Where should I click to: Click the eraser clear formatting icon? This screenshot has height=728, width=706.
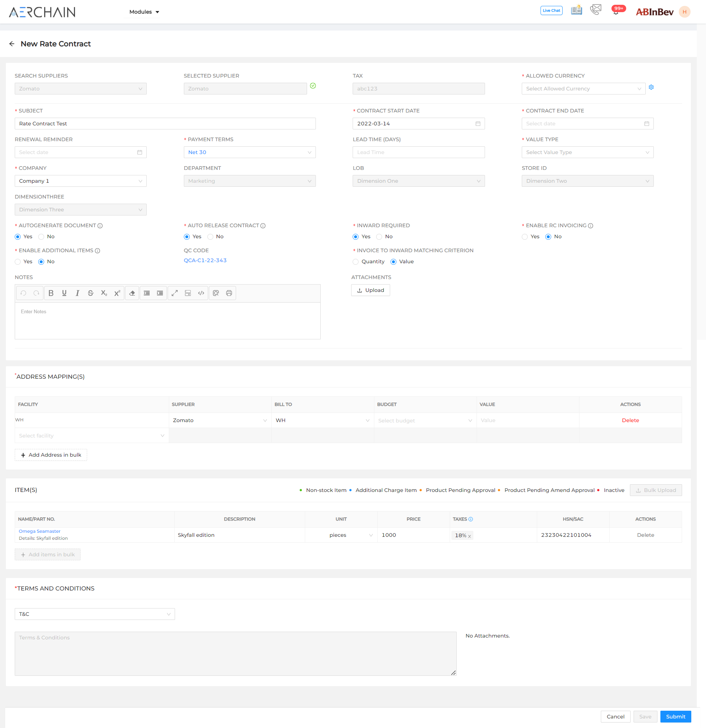[132, 293]
